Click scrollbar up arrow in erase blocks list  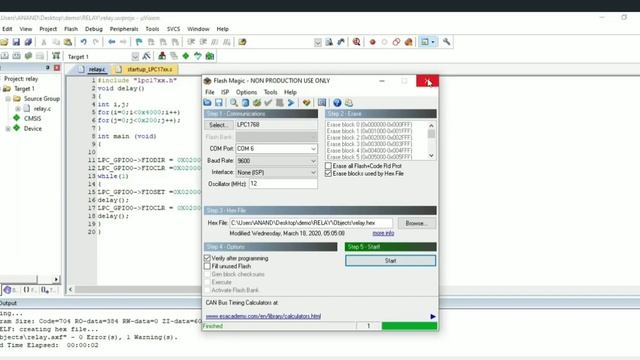tap(431, 126)
